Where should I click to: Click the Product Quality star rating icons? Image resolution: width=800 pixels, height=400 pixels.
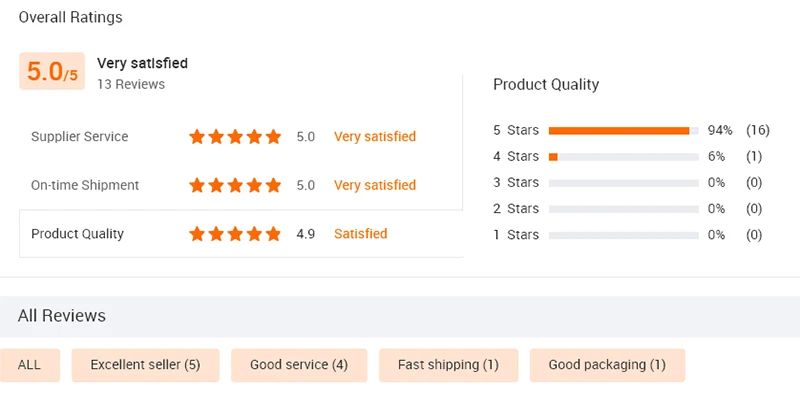pos(235,234)
